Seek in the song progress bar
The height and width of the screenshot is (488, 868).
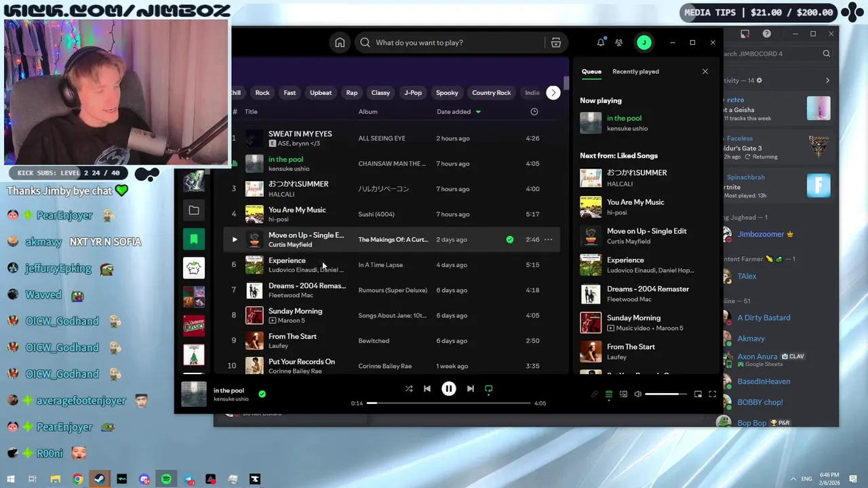click(x=449, y=403)
